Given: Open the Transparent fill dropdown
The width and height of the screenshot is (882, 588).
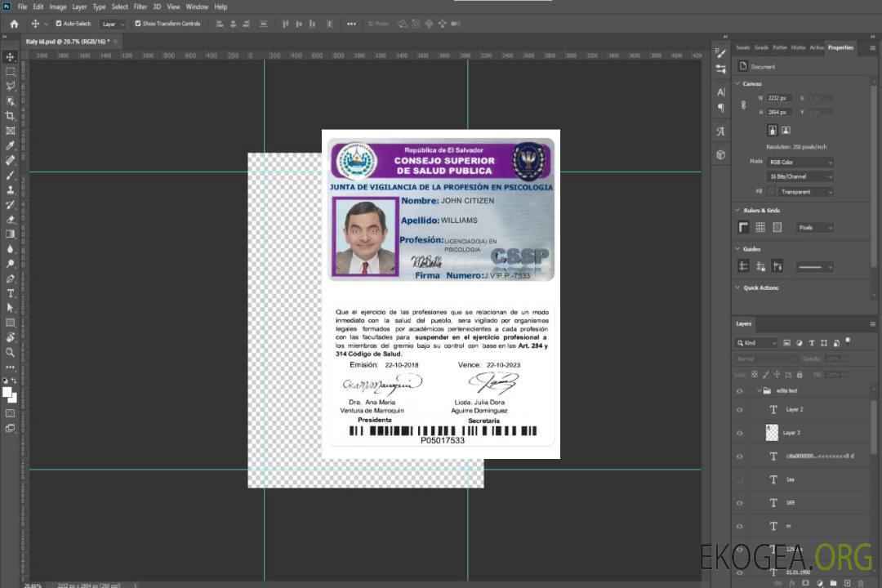Looking at the screenshot, I should pos(805,192).
